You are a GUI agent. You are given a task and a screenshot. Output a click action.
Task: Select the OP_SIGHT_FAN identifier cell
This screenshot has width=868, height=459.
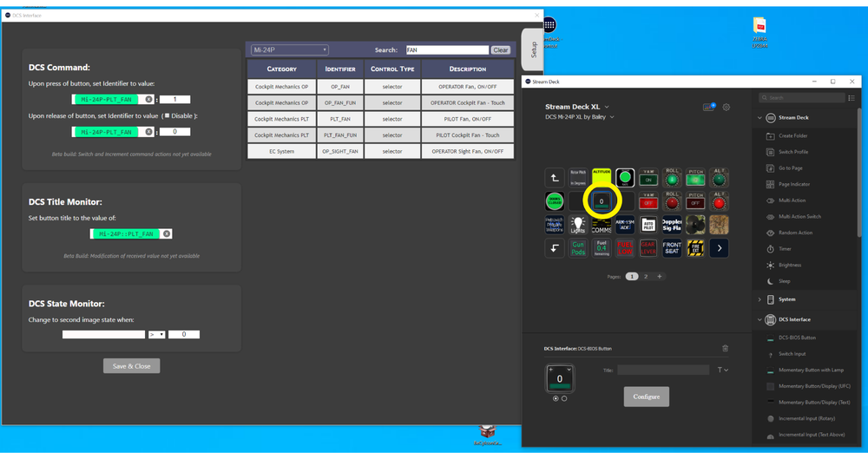tap(340, 151)
